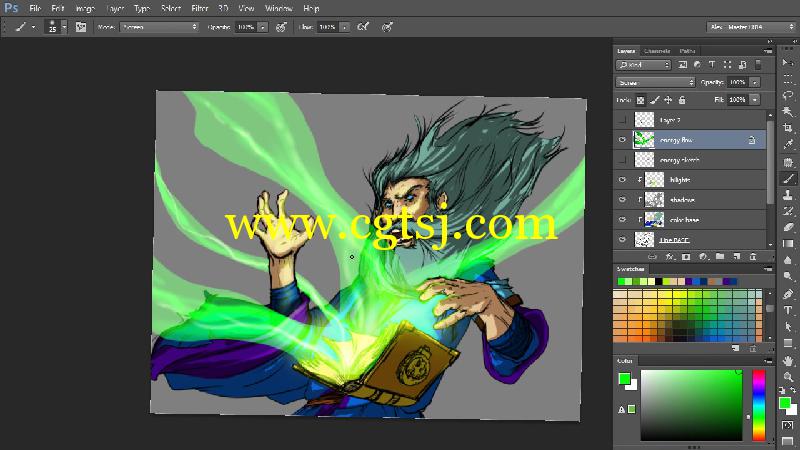The image size is (800, 450).
Task: Click the color base layer thumbnail
Action: 655,219
